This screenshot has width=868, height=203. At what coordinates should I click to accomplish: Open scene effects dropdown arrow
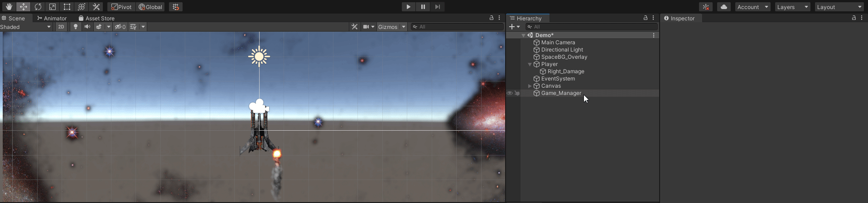coord(108,27)
